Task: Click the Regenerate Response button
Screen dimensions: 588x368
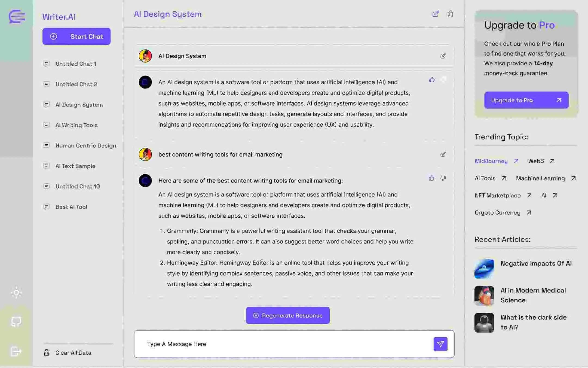Action: [288, 315]
